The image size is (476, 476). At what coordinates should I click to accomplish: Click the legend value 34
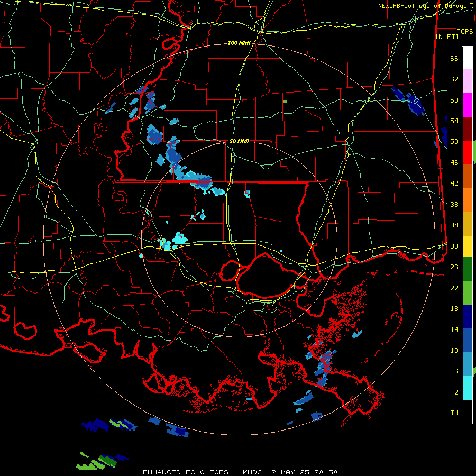[x=454, y=225]
